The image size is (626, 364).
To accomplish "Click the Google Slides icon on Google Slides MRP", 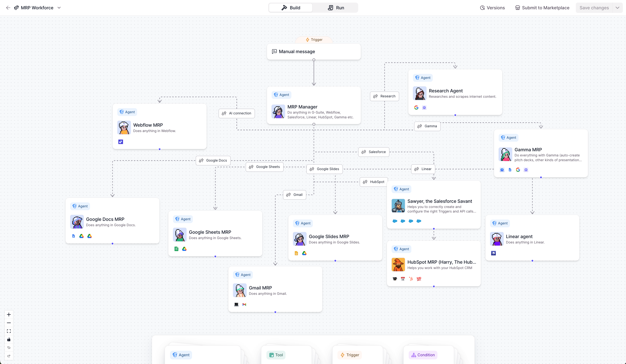I will [x=296, y=253].
